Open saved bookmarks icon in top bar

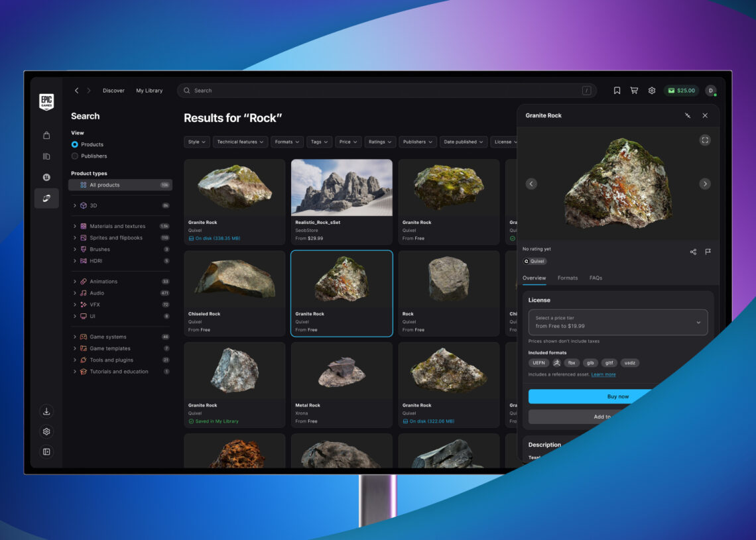616,90
